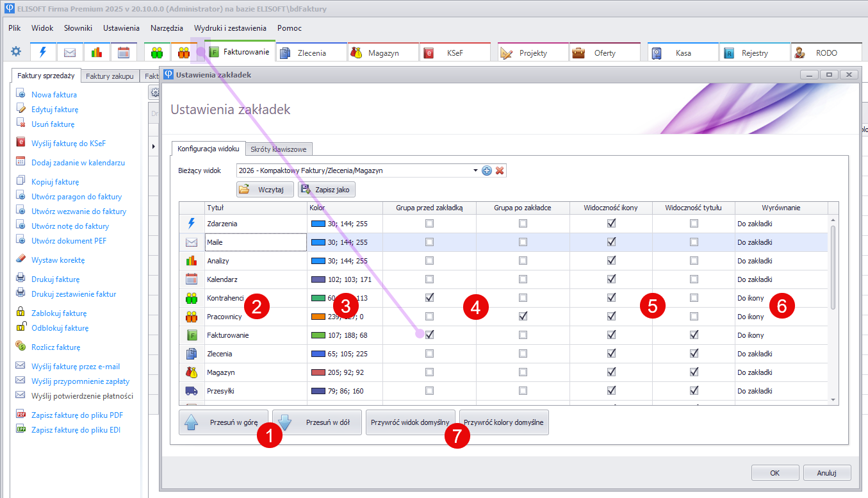Open the calendar icon in top toolbar

pos(124,53)
